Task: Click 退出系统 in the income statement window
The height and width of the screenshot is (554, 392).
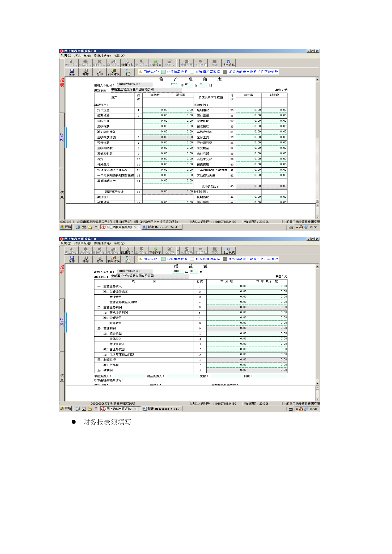Action: coord(228,250)
